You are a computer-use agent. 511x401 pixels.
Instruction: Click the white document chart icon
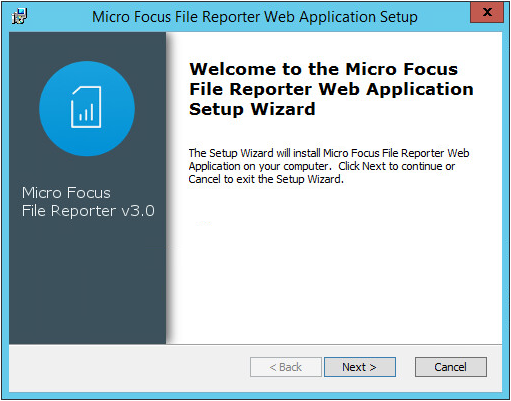[86, 107]
